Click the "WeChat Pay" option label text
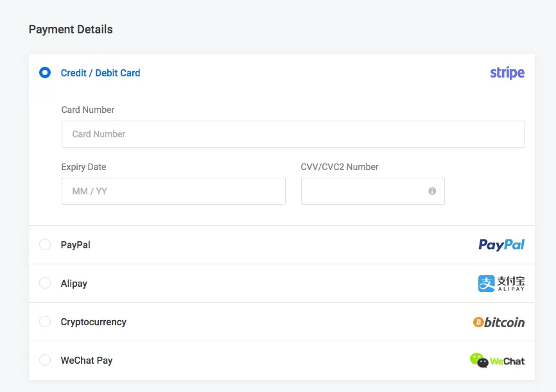This screenshot has width=556, height=392. pos(86,361)
